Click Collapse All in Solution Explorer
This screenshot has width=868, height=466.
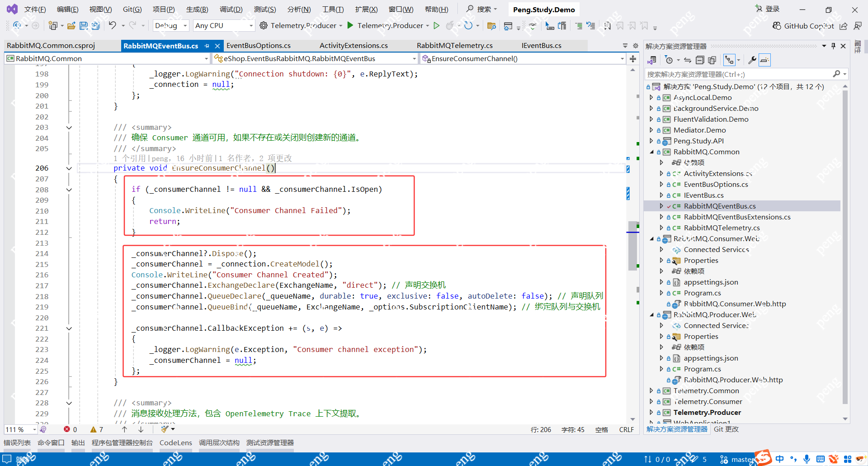700,60
